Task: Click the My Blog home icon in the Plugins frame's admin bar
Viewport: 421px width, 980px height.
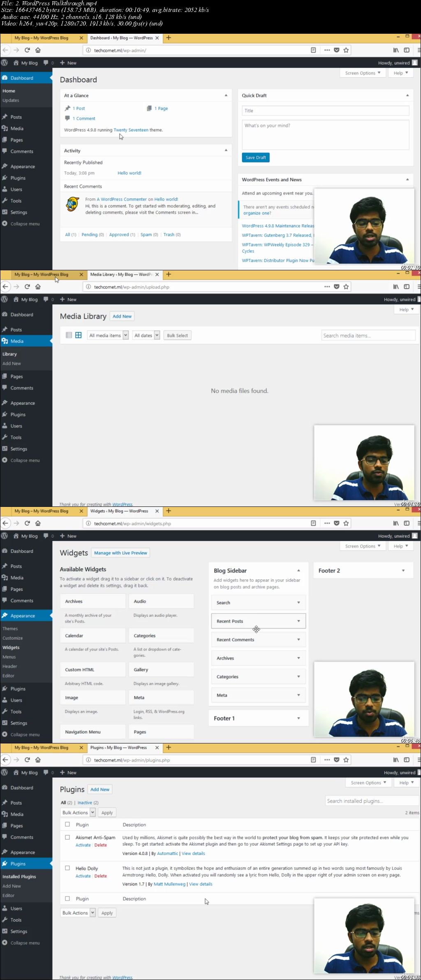Action: [x=16, y=773]
